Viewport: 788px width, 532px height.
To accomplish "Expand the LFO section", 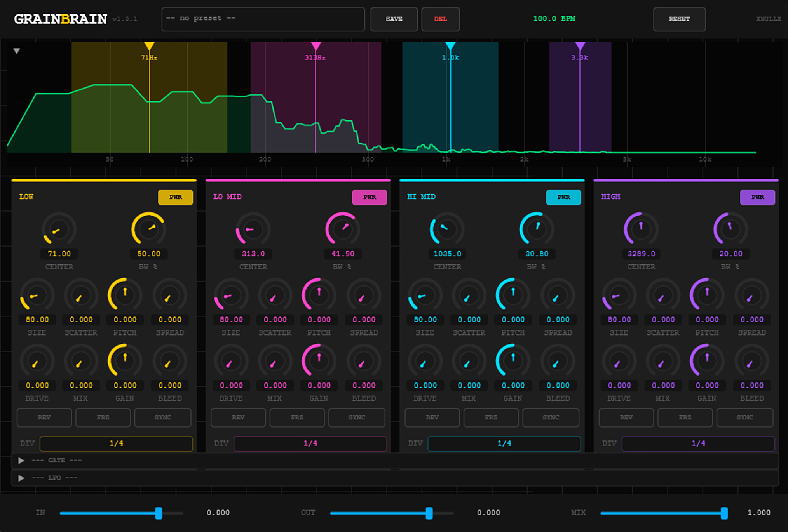I will point(21,478).
